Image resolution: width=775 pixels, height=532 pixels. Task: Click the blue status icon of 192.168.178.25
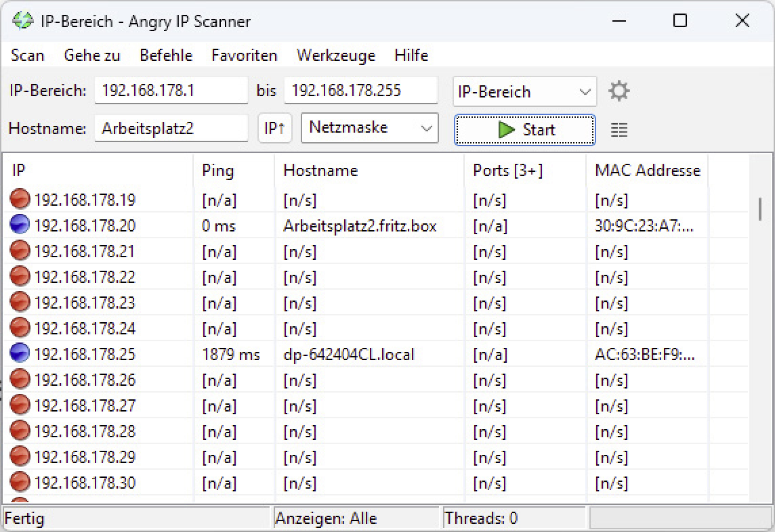(x=19, y=354)
